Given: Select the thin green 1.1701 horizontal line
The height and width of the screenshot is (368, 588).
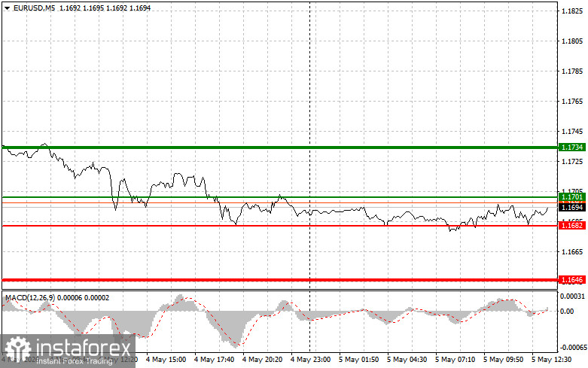Looking at the screenshot, I should (x=280, y=196).
